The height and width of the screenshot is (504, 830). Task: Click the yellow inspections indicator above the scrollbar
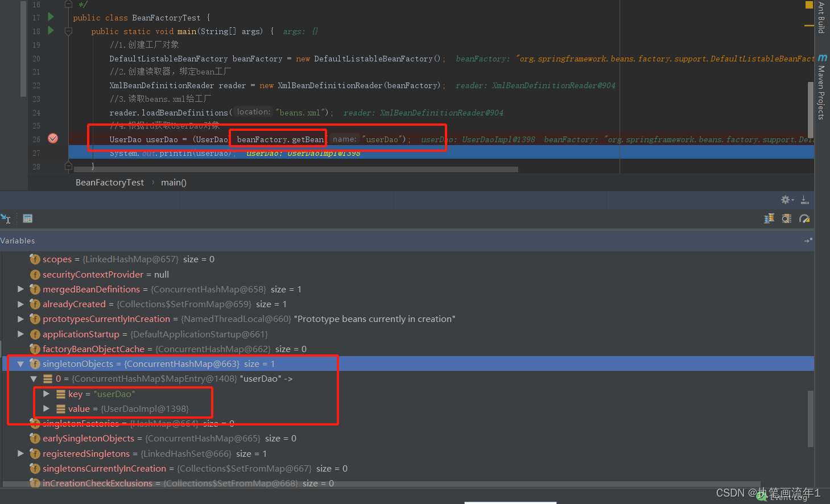click(808, 5)
